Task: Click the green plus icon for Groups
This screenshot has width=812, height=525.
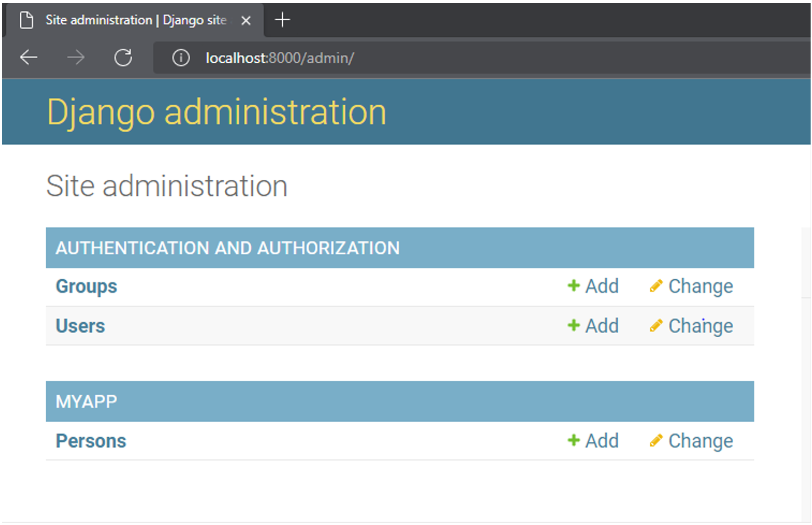Action: (573, 286)
